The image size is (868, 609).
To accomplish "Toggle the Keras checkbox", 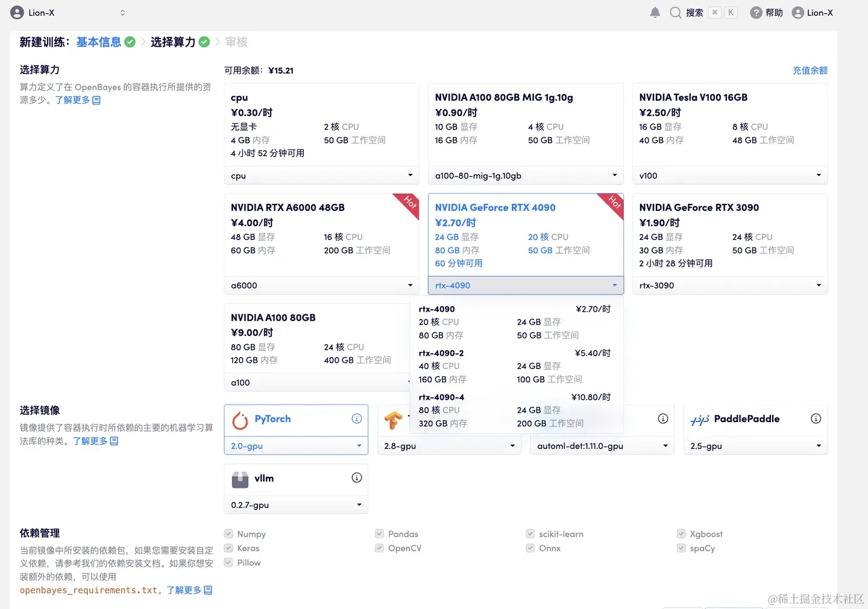I will (x=228, y=548).
